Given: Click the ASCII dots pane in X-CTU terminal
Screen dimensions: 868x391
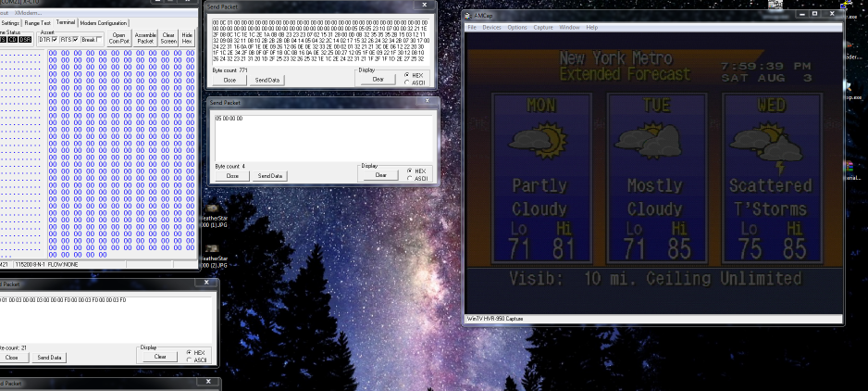Looking at the screenshot, I should click(21, 154).
